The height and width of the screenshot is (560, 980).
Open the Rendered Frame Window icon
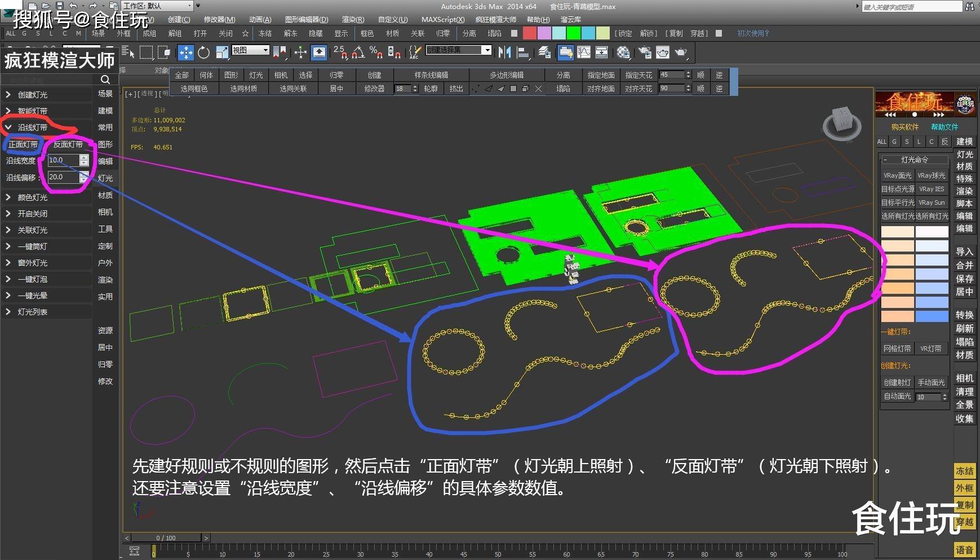663,52
